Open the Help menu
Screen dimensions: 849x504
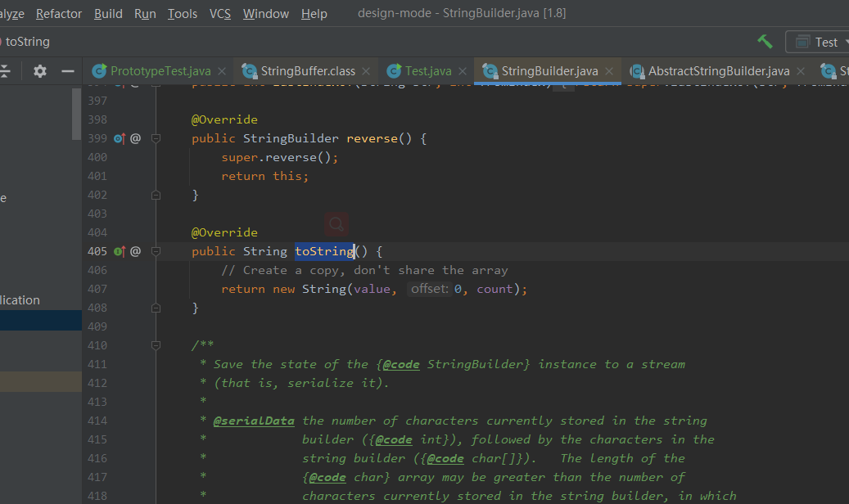click(314, 14)
